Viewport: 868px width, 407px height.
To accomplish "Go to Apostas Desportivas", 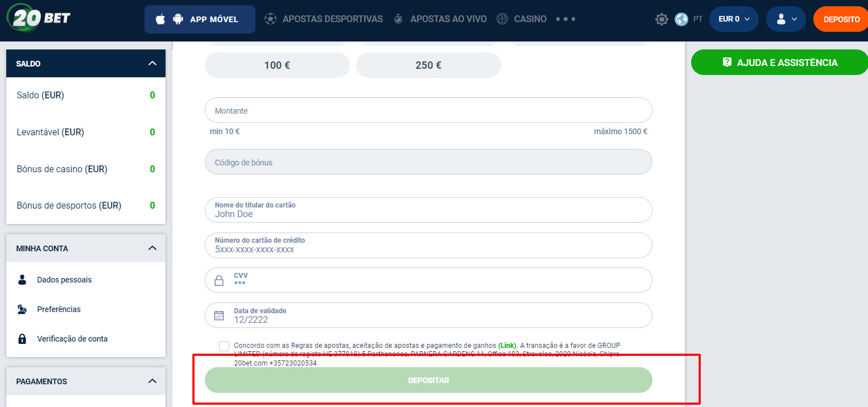I will coord(332,19).
